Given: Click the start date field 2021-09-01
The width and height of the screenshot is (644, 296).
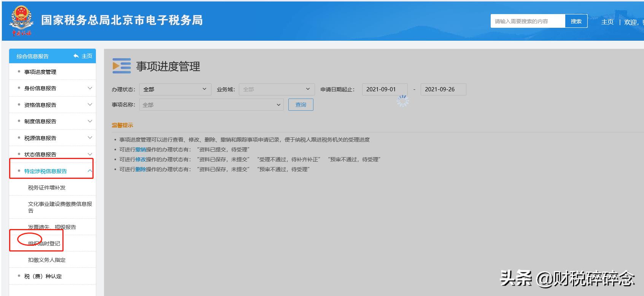Looking at the screenshot, I should click(385, 89).
